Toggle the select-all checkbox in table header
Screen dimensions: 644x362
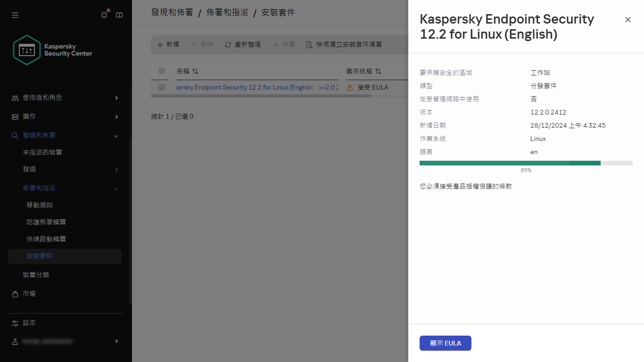pos(162,71)
